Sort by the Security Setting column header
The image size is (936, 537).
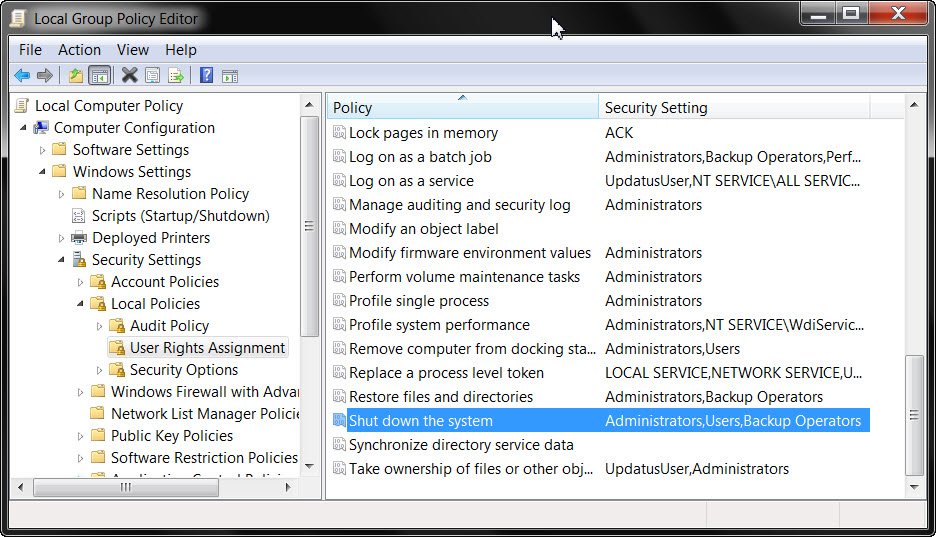click(734, 107)
